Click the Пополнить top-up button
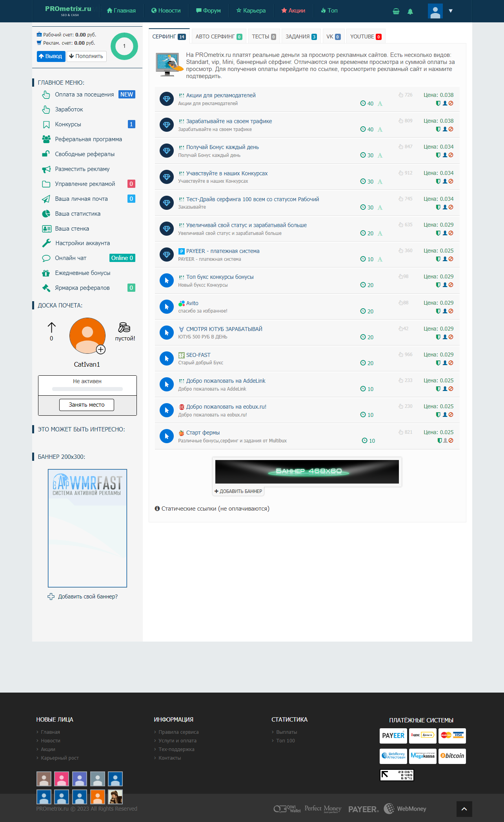Viewport: 504px width, 822px height. [87, 56]
